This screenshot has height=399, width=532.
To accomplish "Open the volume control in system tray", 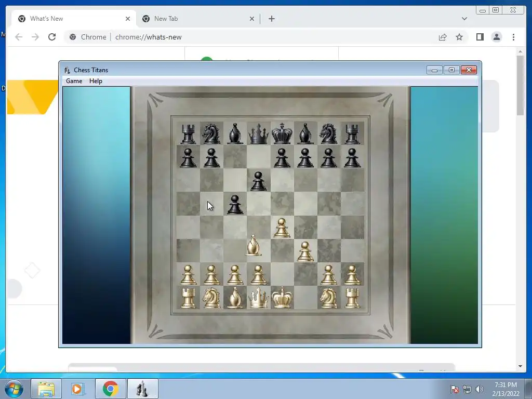I will point(480,389).
